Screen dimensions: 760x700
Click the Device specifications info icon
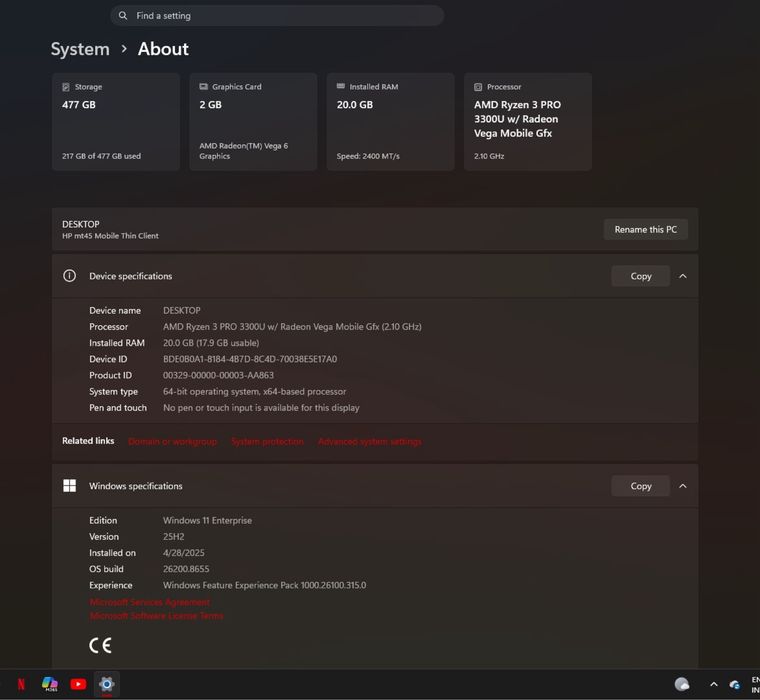pos(69,276)
